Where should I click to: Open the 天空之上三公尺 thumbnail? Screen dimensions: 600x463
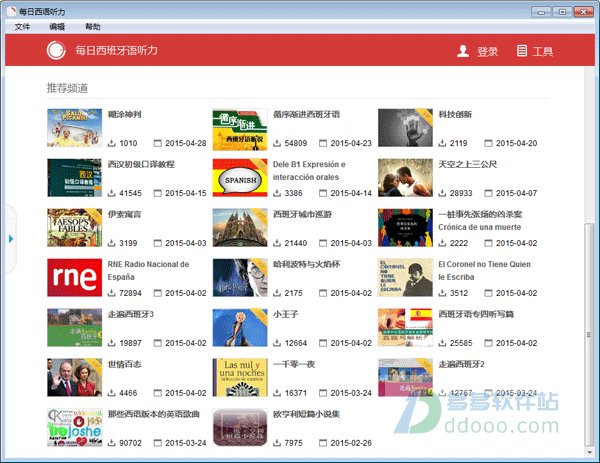405,178
